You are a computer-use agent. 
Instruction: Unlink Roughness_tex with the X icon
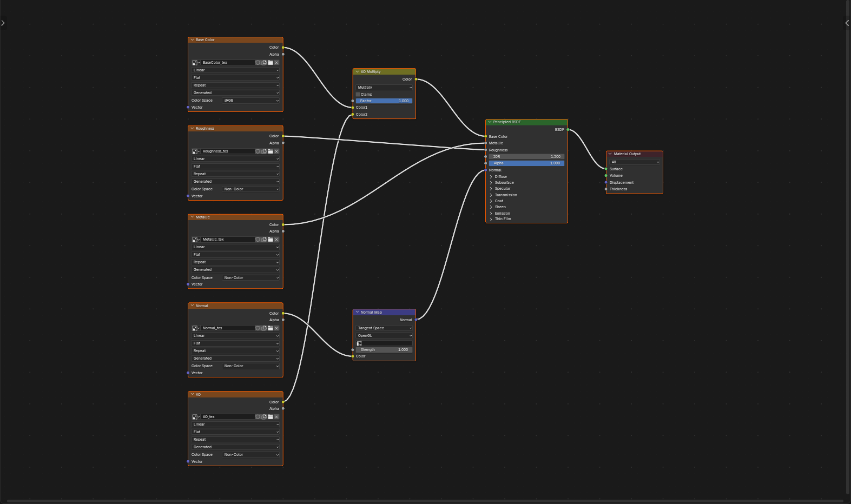[x=276, y=151]
